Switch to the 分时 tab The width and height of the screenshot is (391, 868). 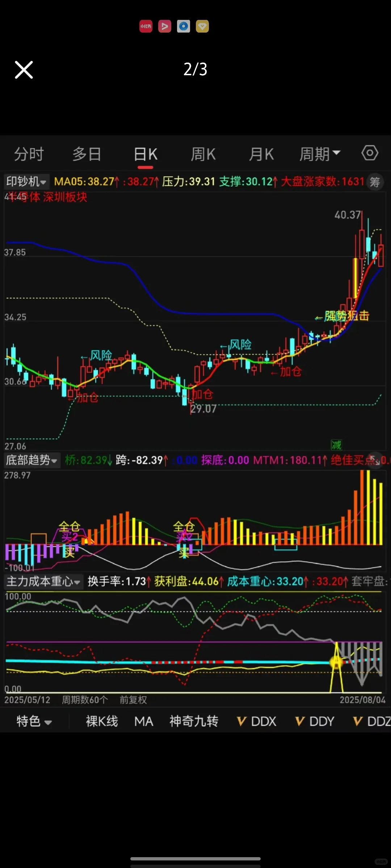[x=29, y=154]
